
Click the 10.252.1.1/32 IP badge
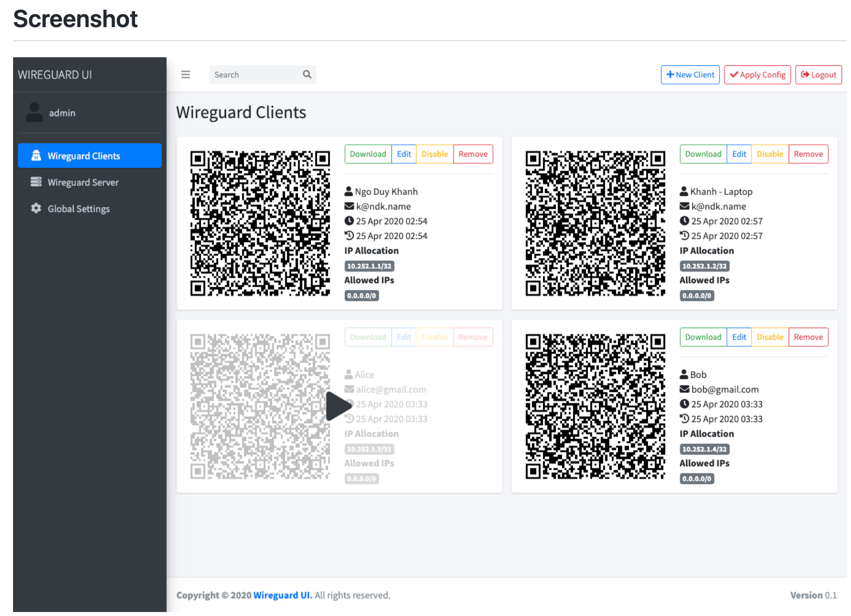(x=369, y=266)
